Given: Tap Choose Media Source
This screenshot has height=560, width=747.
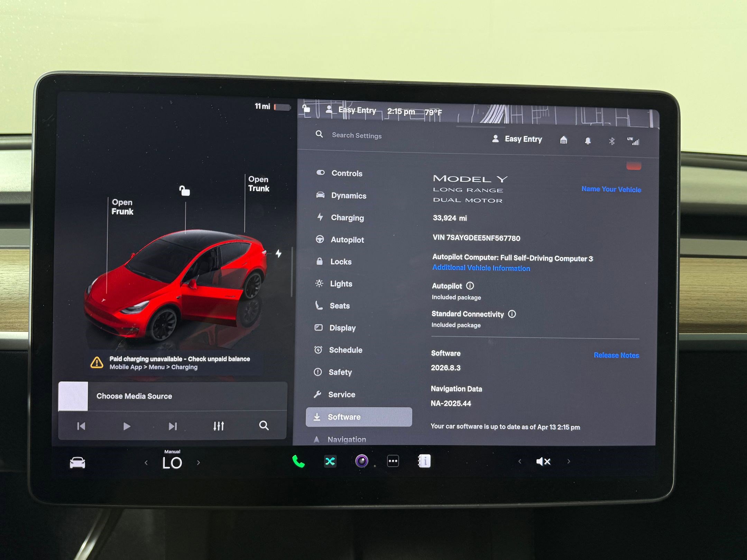Looking at the screenshot, I should point(134,396).
